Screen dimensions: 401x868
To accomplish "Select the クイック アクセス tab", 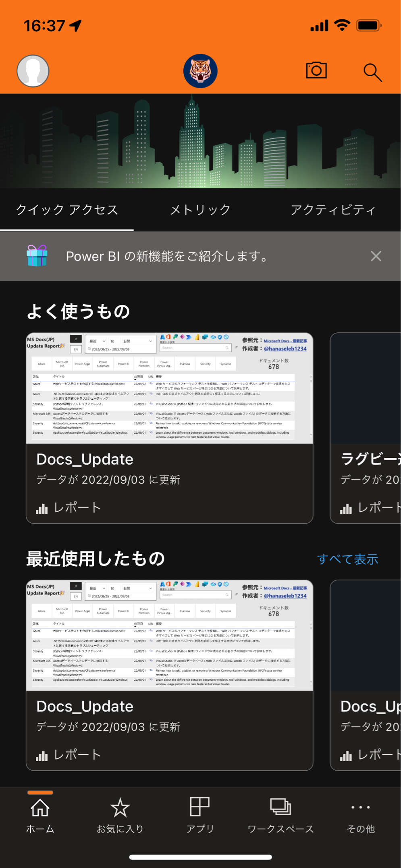I will coord(67,210).
